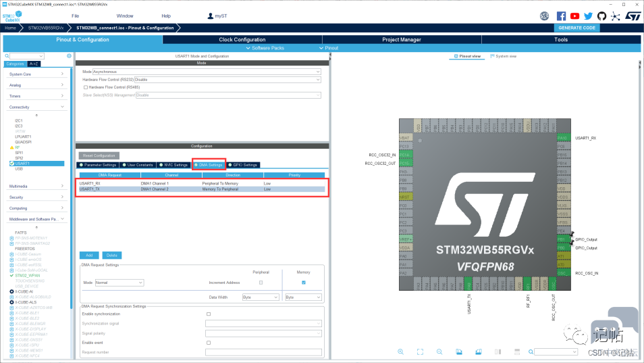644x363 pixels.
Task: Toggle horizontal split view icon
Action: coord(517,352)
